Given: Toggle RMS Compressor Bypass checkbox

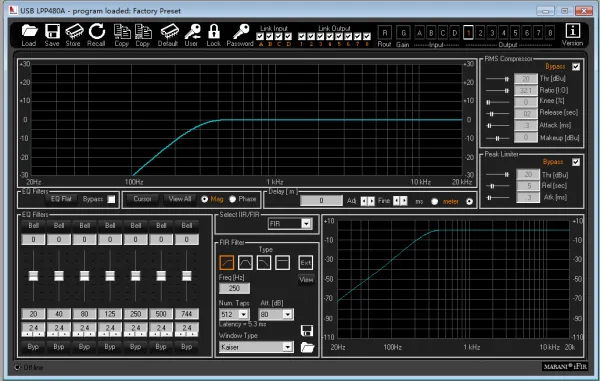Looking at the screenshot, I should (x=576, y=67).
